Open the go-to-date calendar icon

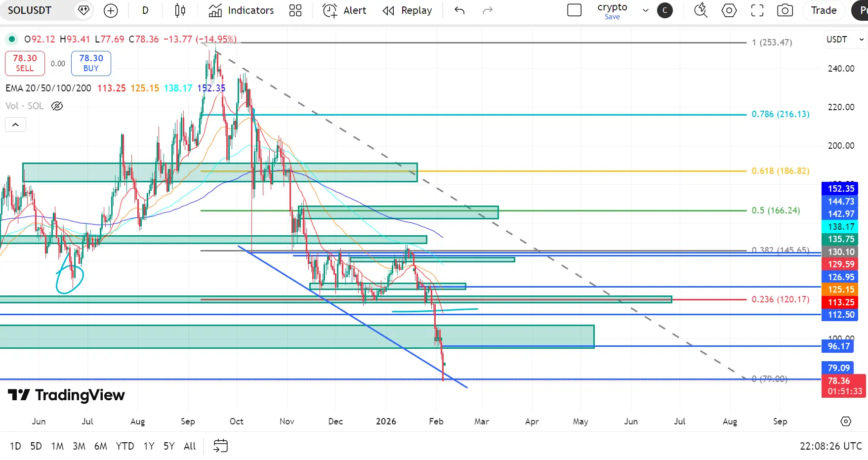(220, 446)
